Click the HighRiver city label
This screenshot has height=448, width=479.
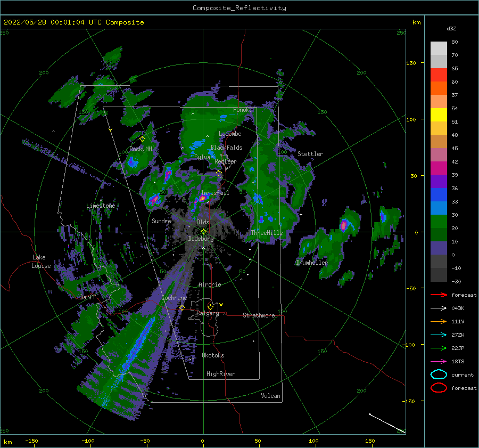221,374
